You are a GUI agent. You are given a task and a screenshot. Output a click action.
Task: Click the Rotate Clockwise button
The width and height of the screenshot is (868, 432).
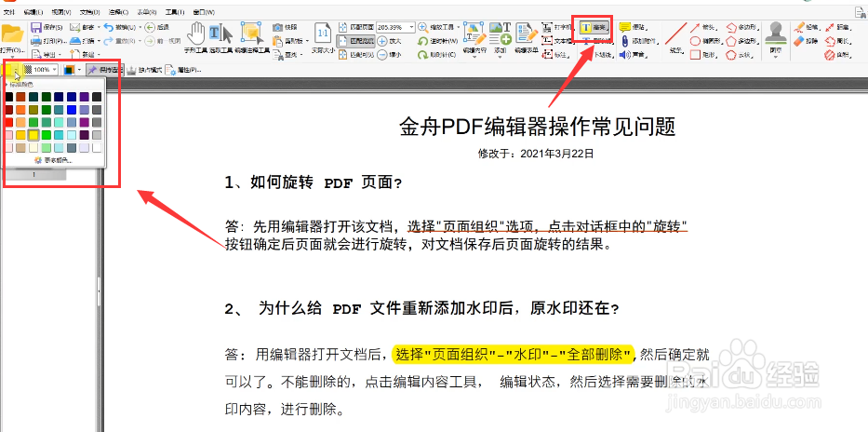click(436, 54)
